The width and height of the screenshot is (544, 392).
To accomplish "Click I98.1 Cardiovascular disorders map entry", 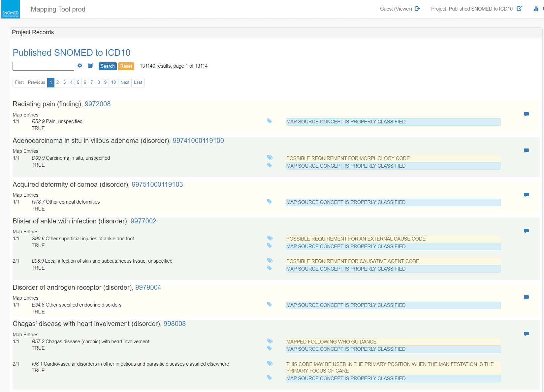I will [130, 364].
